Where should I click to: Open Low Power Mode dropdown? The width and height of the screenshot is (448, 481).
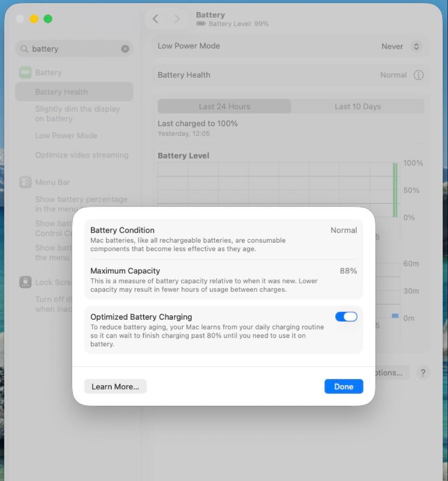(415, 46)
